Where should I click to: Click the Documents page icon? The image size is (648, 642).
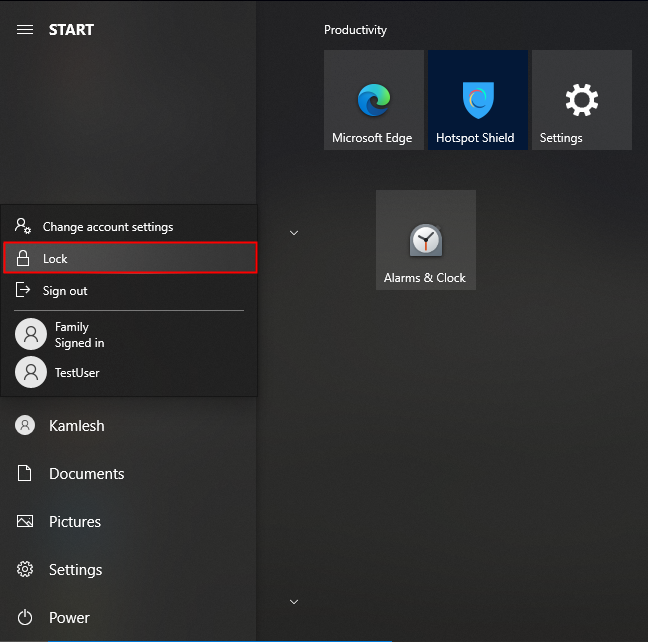pos(24,473)
